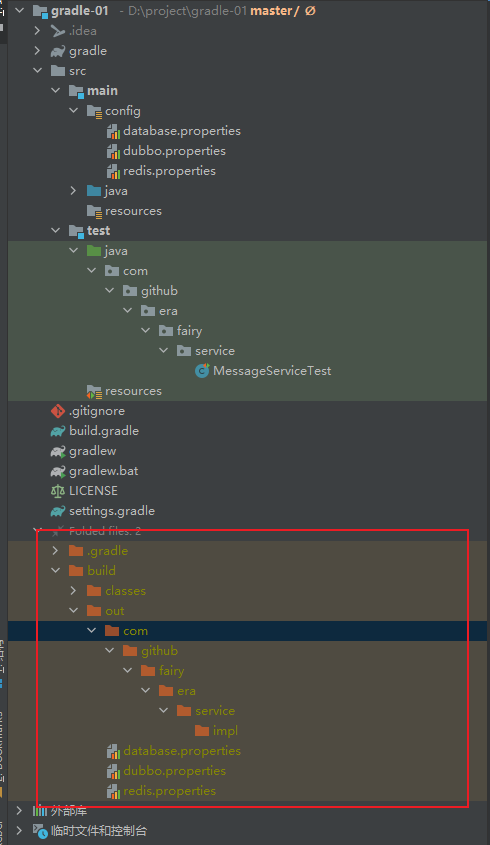Click the gradlew.bat file icon
The height and width of the screenshot is (845, 490).
click(x=58, y=472)
